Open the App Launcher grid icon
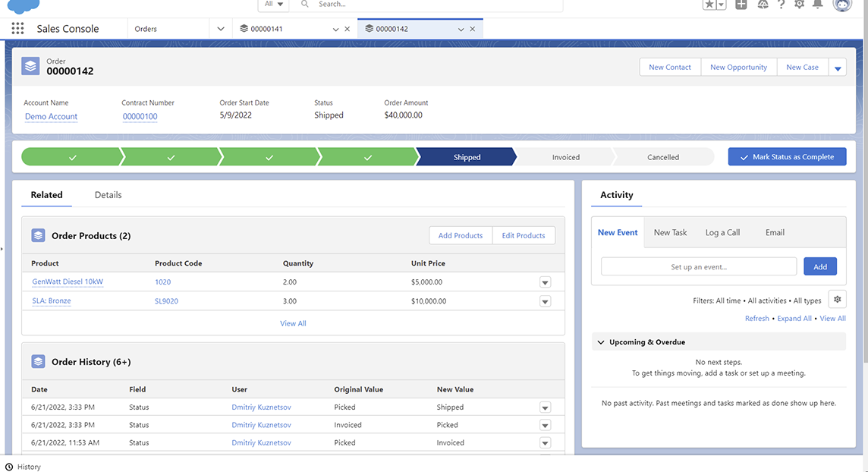Image resolution: width=868 pixels, height=472 pixels. (17, 28)
